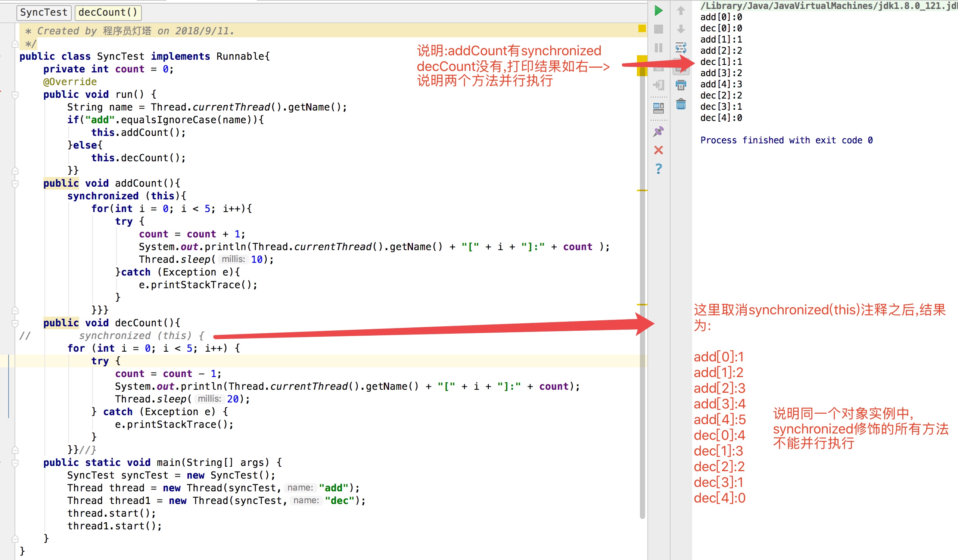Click the green Run button
This screenshot has width=958, height=560.
point(659,11)
